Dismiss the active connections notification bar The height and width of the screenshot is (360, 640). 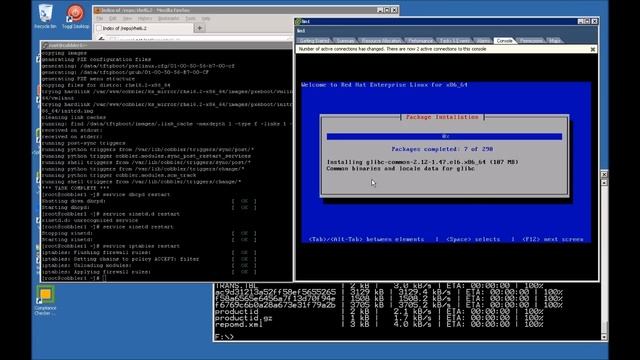[x=593, y=49]
